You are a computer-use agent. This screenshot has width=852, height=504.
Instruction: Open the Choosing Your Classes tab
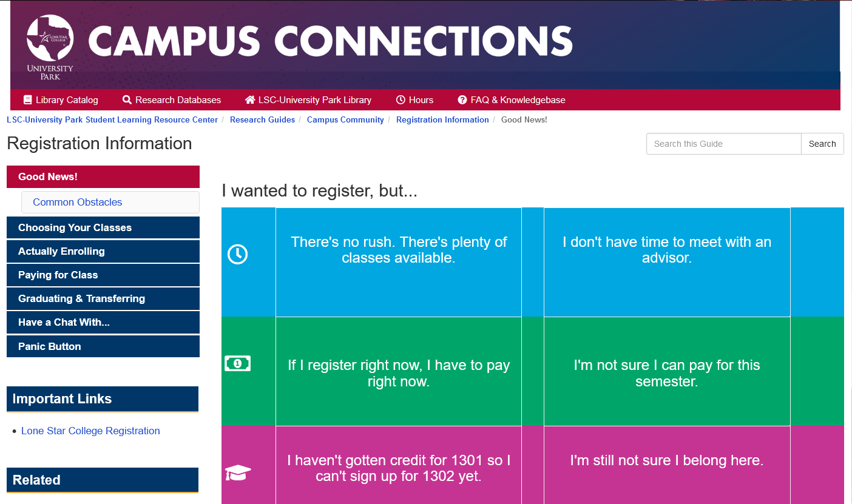tap(103, 227)
